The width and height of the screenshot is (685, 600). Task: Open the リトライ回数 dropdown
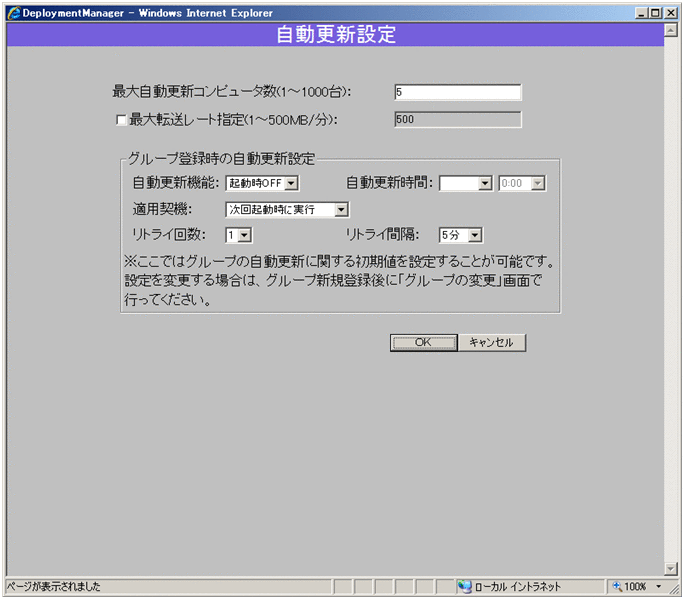(x=239, y=235)
